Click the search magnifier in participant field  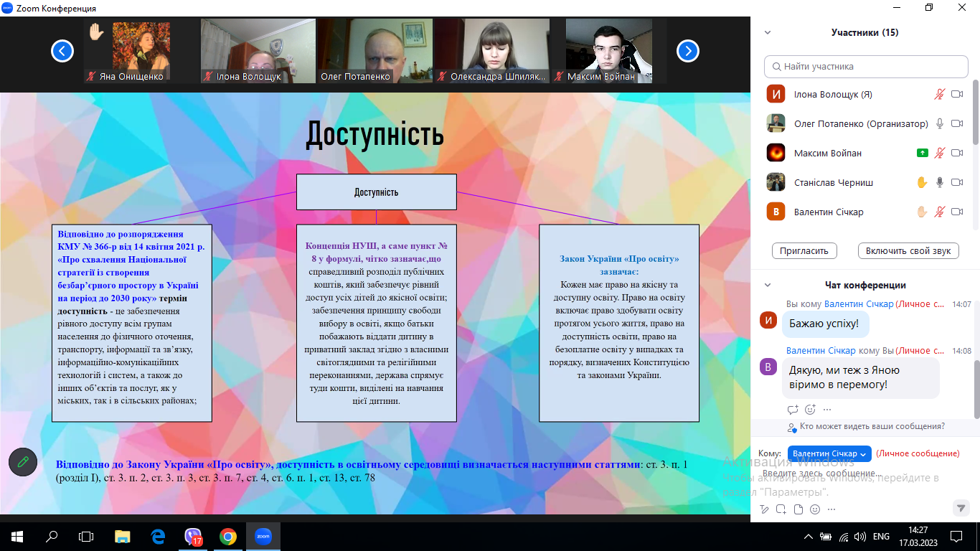tap(776, 67)
